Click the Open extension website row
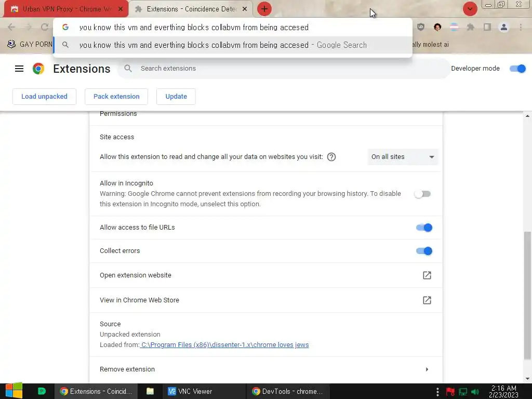This screenshot has width=532, height=399. tap(266, 275)
